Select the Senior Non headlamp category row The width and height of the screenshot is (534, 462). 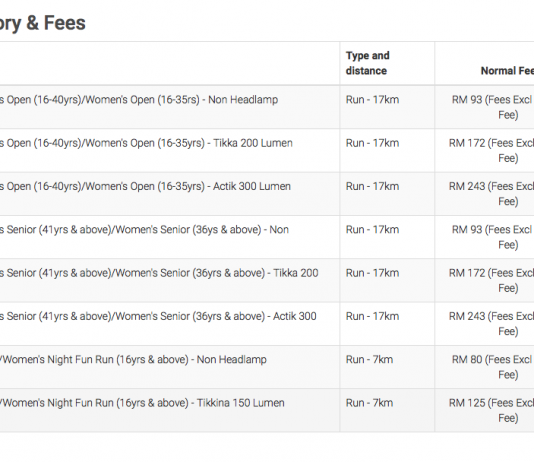pos(267,237)
